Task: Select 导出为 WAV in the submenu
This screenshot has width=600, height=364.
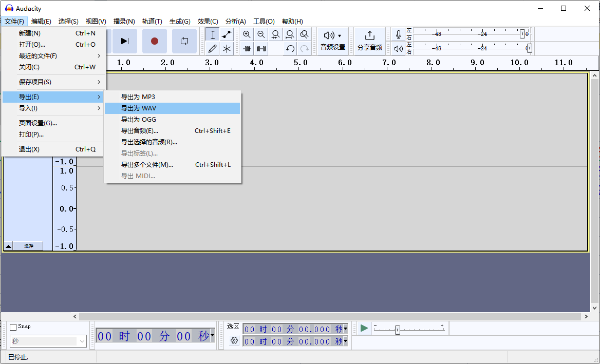Action: click(173, 108)
